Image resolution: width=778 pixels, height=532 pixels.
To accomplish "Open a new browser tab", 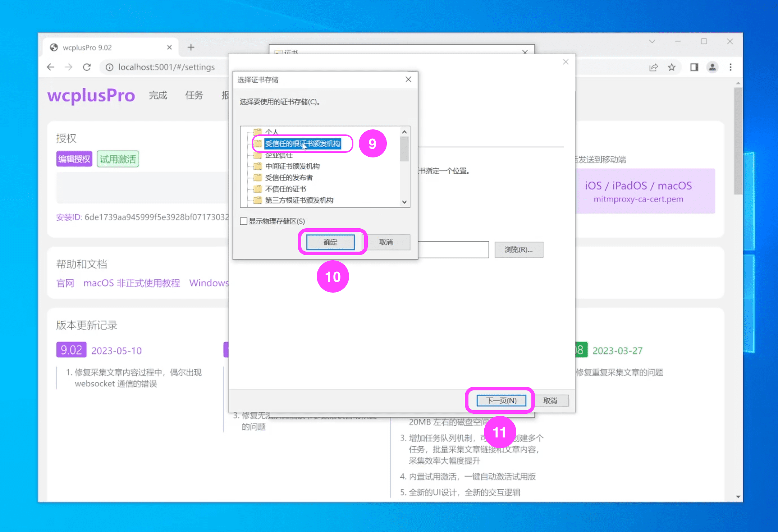I will click(x=191, y=47).
